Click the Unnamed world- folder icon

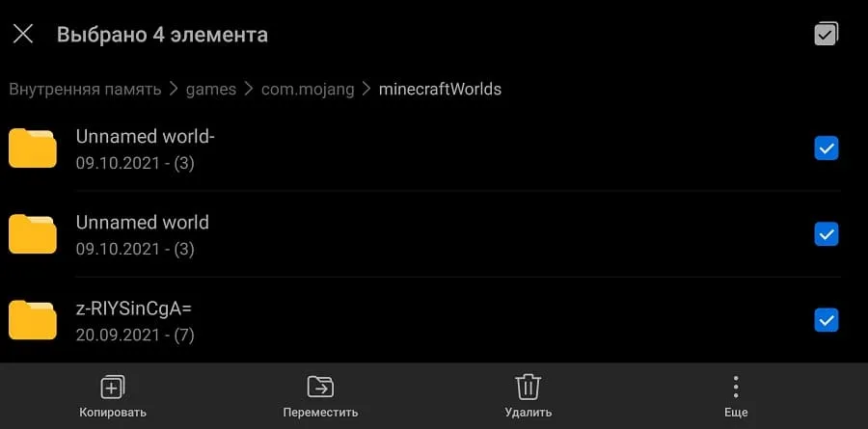(x=33, y=147)
